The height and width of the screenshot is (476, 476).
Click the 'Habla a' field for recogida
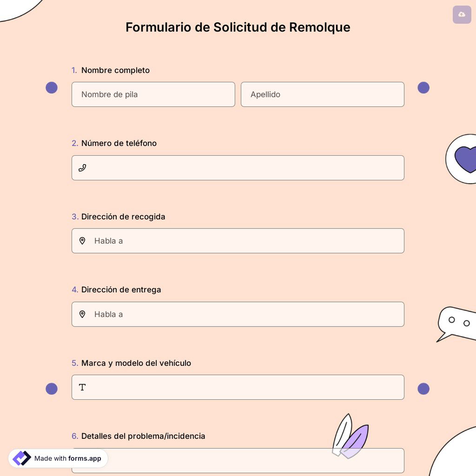[x=238, y=240]
